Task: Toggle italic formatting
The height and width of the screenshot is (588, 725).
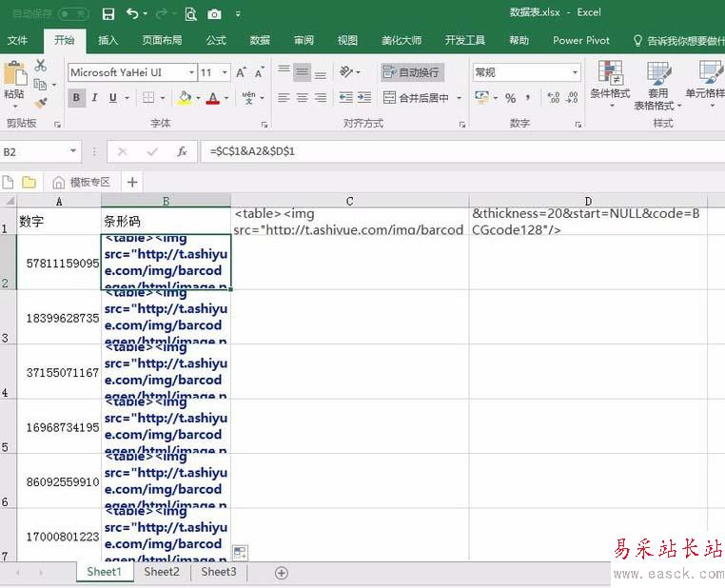Action: point(95,98)
